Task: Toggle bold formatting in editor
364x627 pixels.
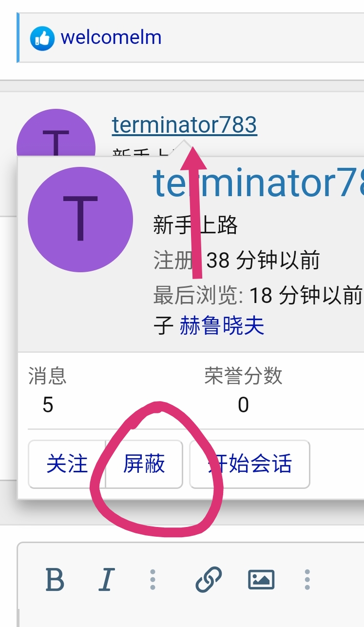Action: (55, 580)
